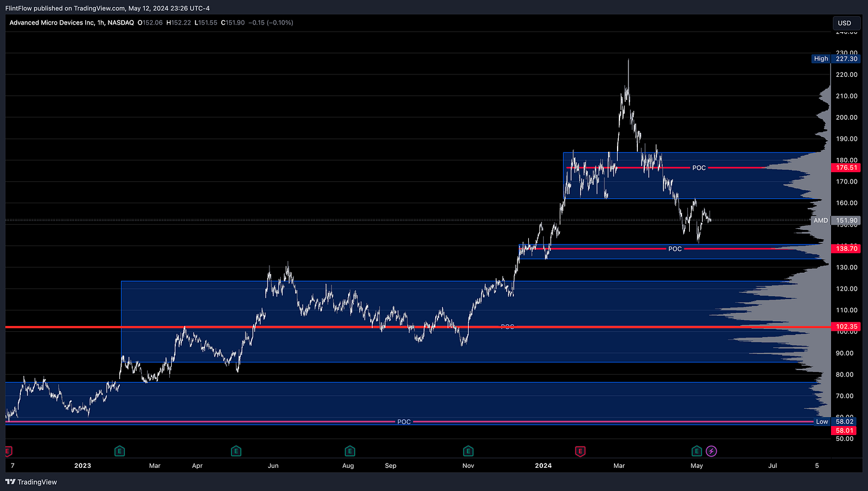Select the POC label on the 176.51 line
The height and width of the screenshot is (491, 868).
coord(699,168)
